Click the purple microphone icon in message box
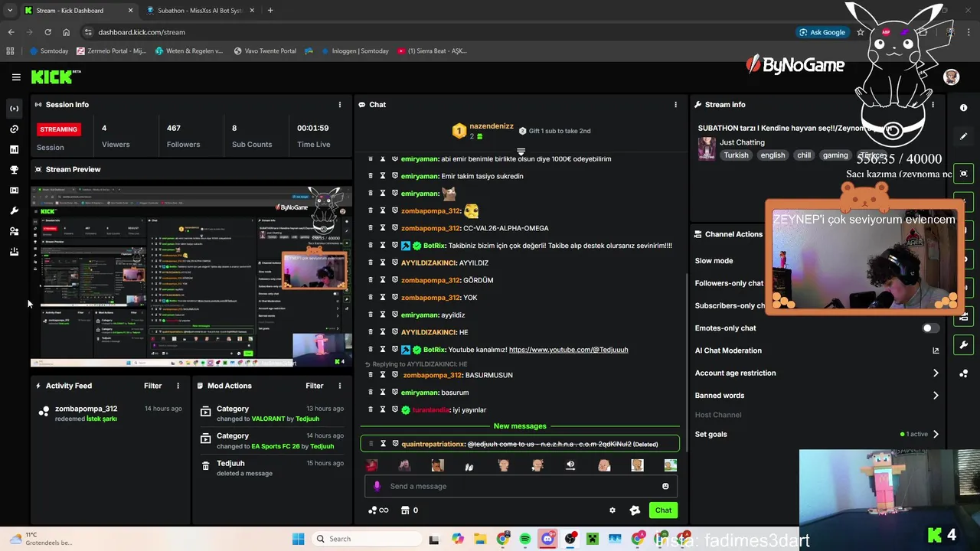The height and width of the screenshot is (551, 980). [377, 486]
